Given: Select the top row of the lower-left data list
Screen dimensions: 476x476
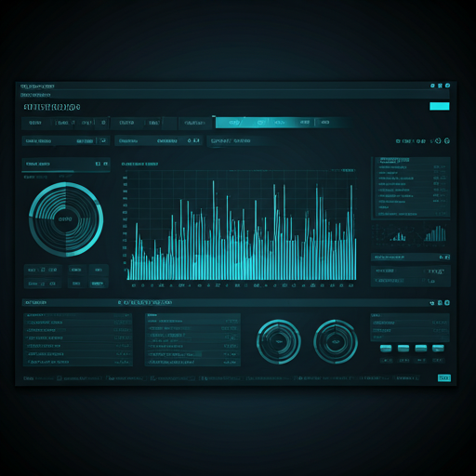Looking at the screenshot, I should tap(78, 315).
